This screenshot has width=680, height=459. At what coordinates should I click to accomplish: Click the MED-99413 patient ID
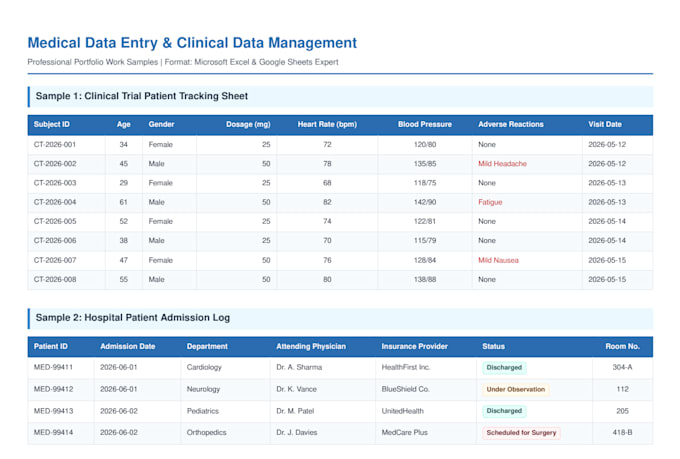[53, 411]
